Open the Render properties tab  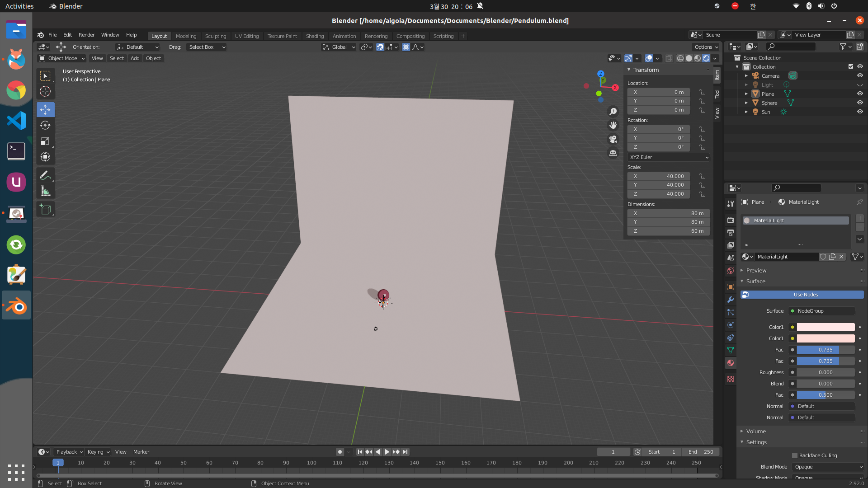[x=731, y=220]
